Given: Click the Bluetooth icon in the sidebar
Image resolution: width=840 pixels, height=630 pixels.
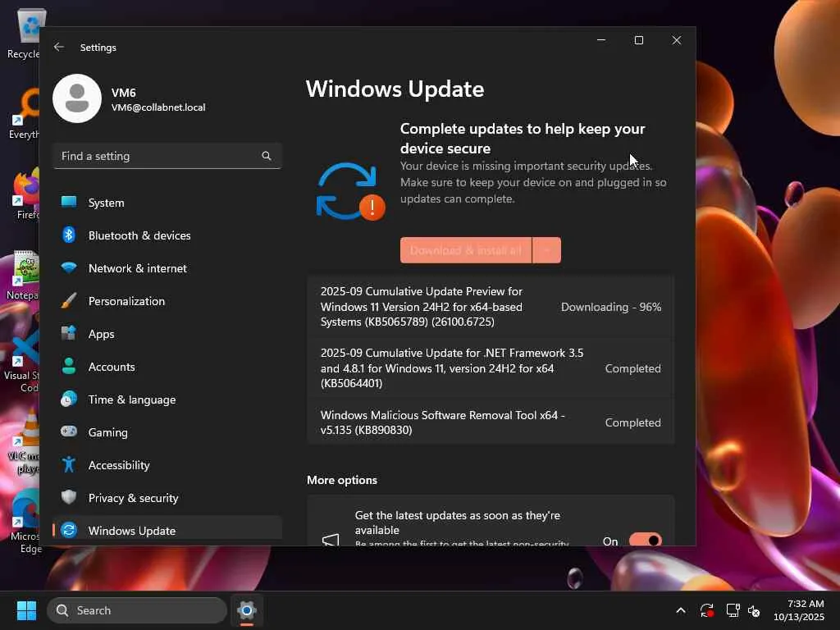Looking at the screenshot, I should 69,235.
